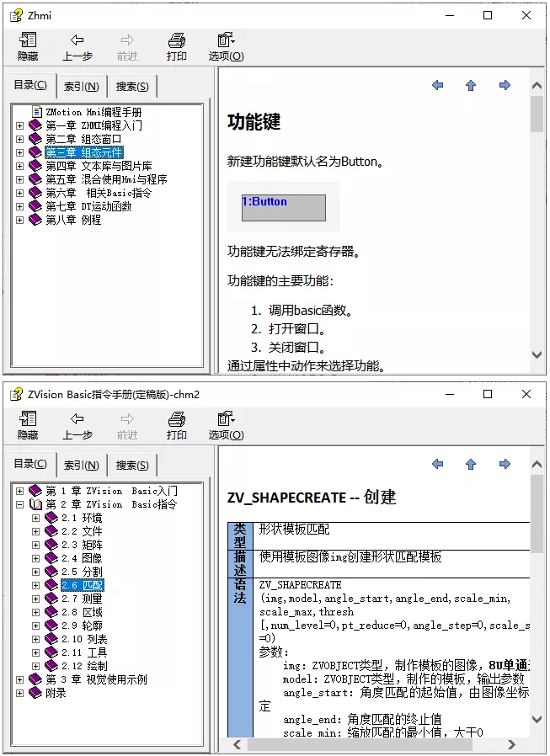550x756 pixels.
Task: Click scroll up arrow in 功能键 pane
Action: click(537, 86)
